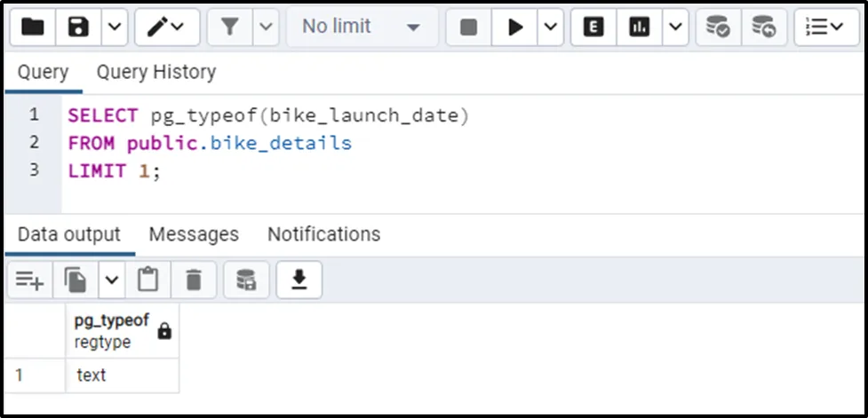Expand the Macros list dropdown
The image size is (868, 418).
click(824, 28)
